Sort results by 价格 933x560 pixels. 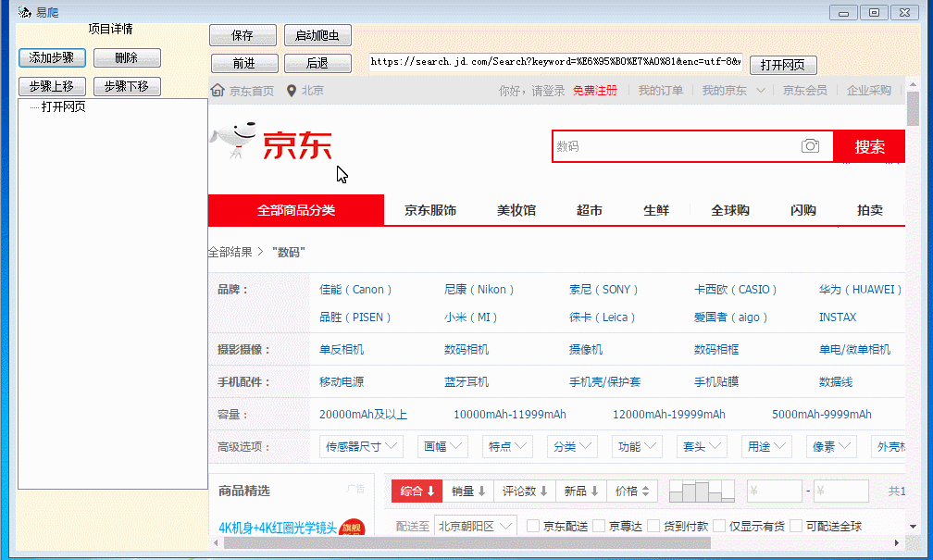(632, 491)
